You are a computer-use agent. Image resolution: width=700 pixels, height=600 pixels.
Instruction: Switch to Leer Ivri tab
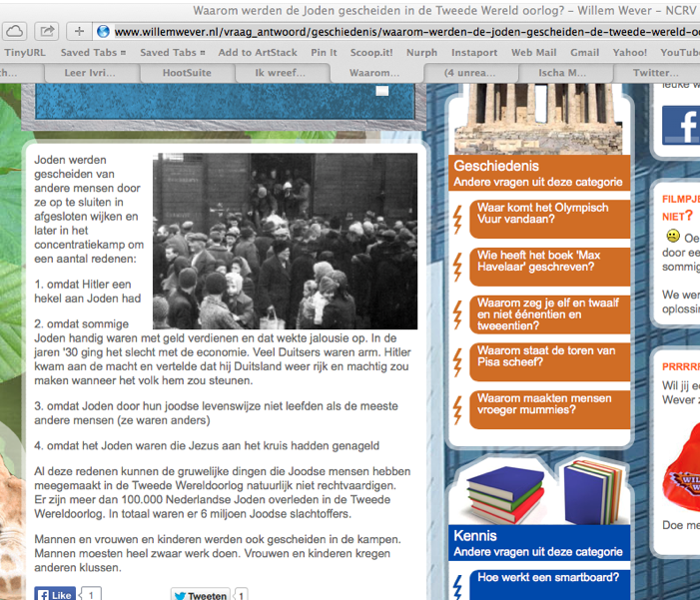point(93,73)
